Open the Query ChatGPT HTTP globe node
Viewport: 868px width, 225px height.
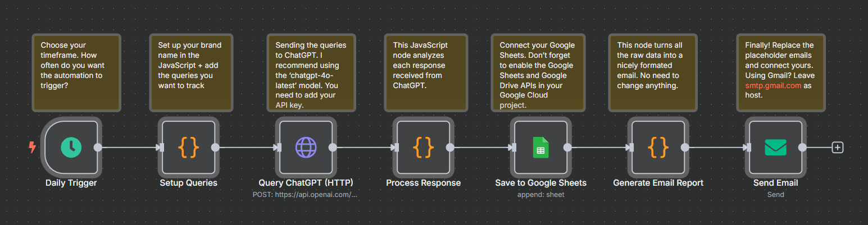pyautogui.click(x=306, y=148)
